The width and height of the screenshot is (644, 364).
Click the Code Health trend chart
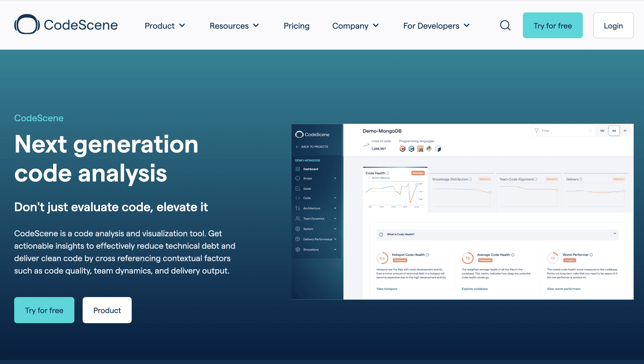[x=395, y=195]
